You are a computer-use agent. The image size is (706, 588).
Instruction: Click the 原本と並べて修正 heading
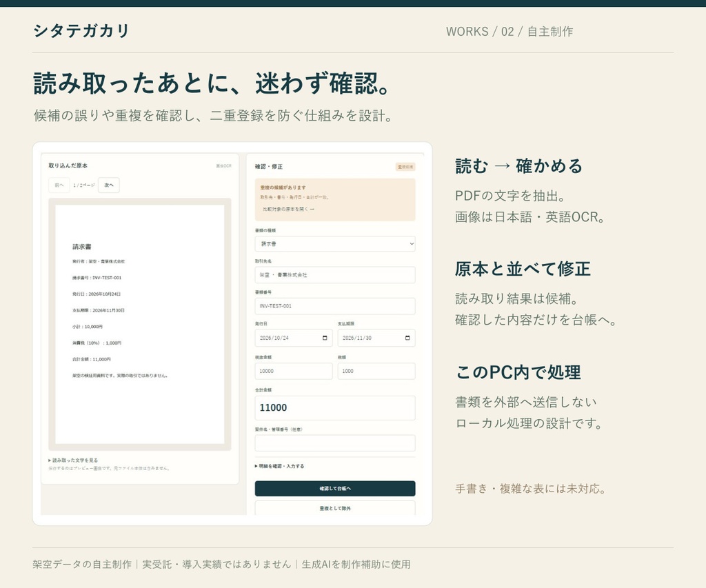pyautogui.click(x=523, y=269)
